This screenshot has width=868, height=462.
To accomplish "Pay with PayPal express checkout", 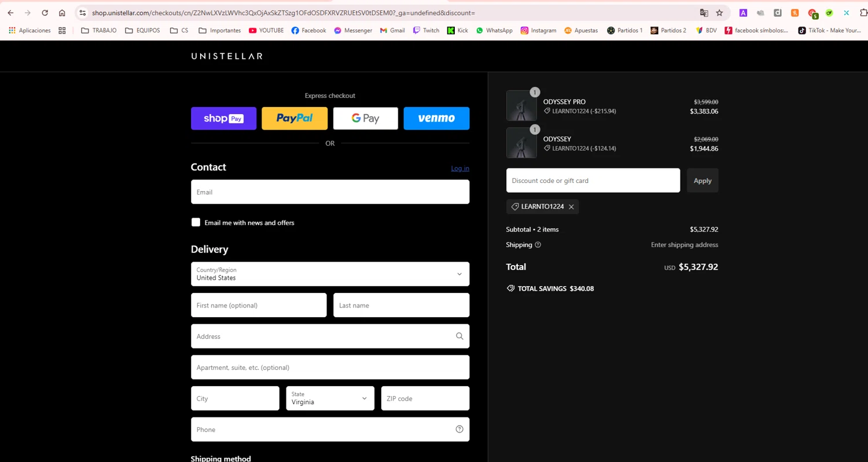I will [x=295, y=118].
